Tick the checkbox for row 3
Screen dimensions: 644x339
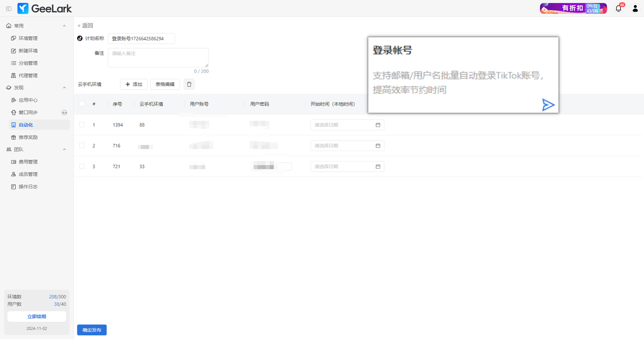coord(82,166)
